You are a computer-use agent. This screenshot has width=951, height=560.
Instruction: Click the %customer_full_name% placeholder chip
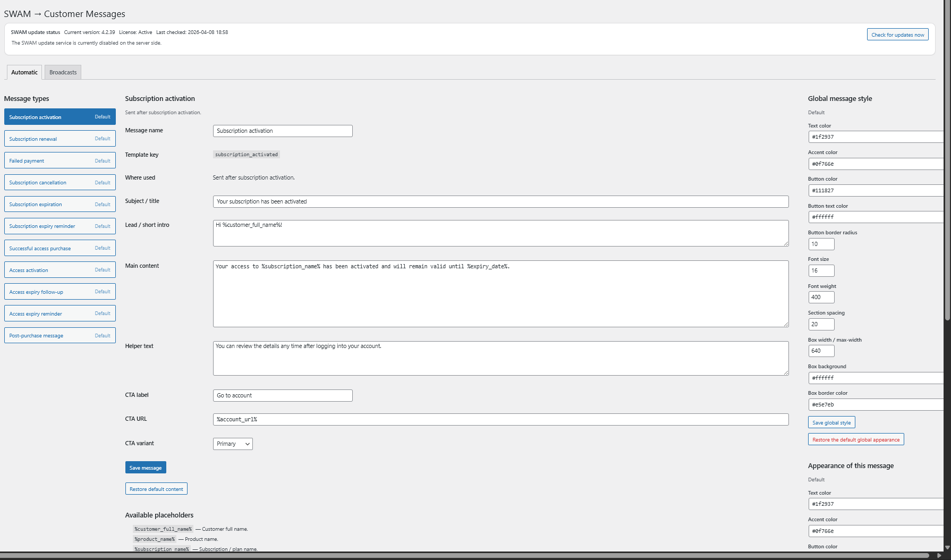(x=163, y=529)
